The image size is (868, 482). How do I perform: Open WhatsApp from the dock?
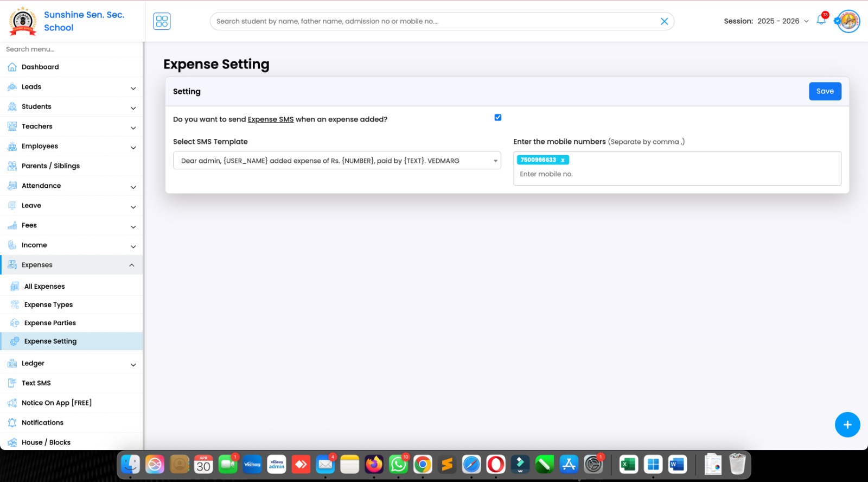(x=398, y=465)
